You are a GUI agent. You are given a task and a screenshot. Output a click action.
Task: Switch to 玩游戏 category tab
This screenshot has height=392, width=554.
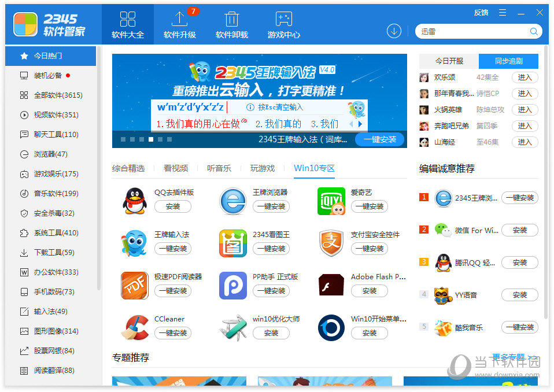click(263, 168)
